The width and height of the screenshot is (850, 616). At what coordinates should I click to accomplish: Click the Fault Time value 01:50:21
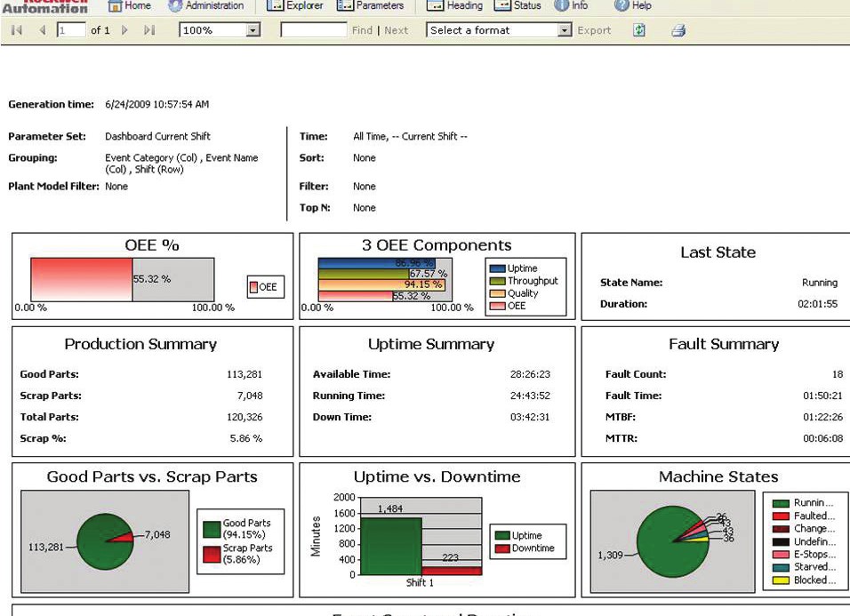[822, 396]
